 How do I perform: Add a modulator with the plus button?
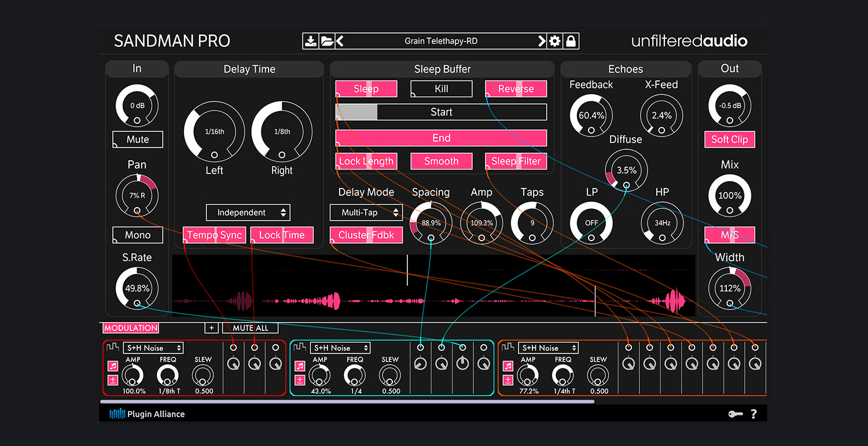211,328
